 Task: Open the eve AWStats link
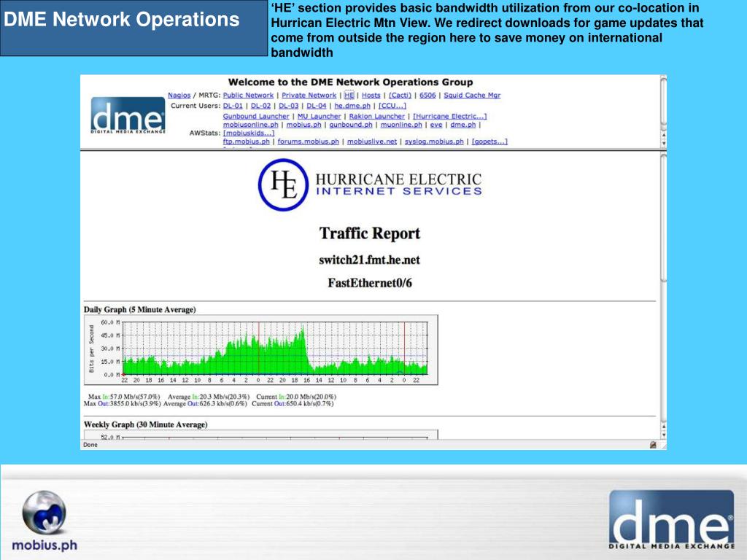pos(436,125)
